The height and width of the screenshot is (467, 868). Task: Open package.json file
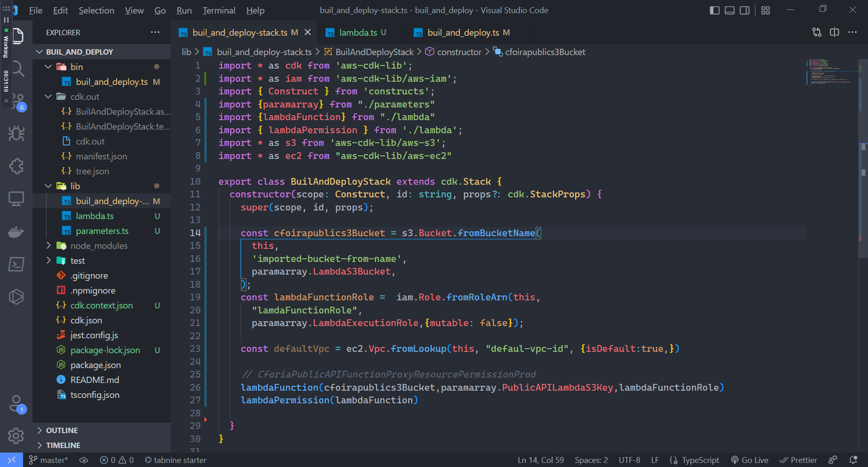(102, 365)
